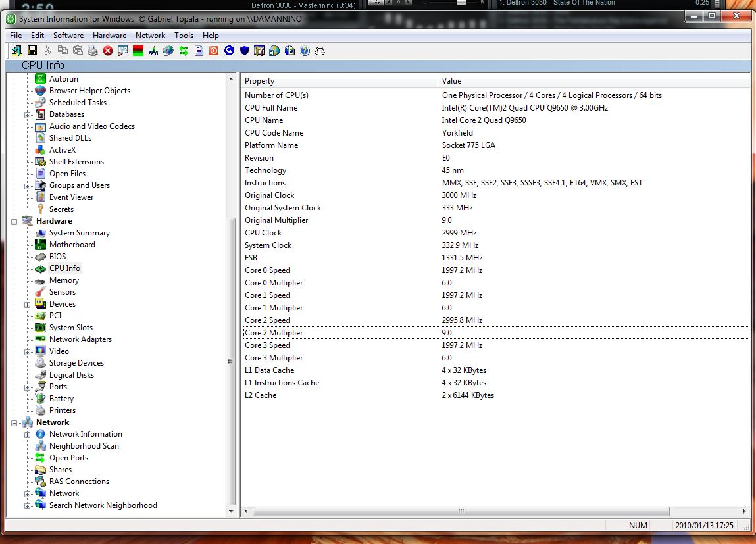Screen dimensions: 756x544
Task: Open the Tools menu
Action: click(x=184, y=35)
